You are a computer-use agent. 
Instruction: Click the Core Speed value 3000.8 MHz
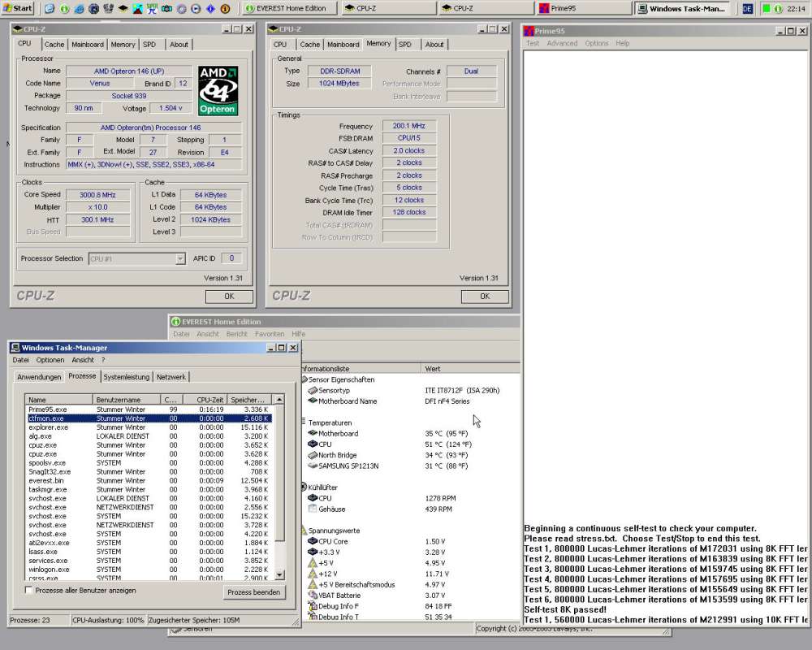click(98, 195)
